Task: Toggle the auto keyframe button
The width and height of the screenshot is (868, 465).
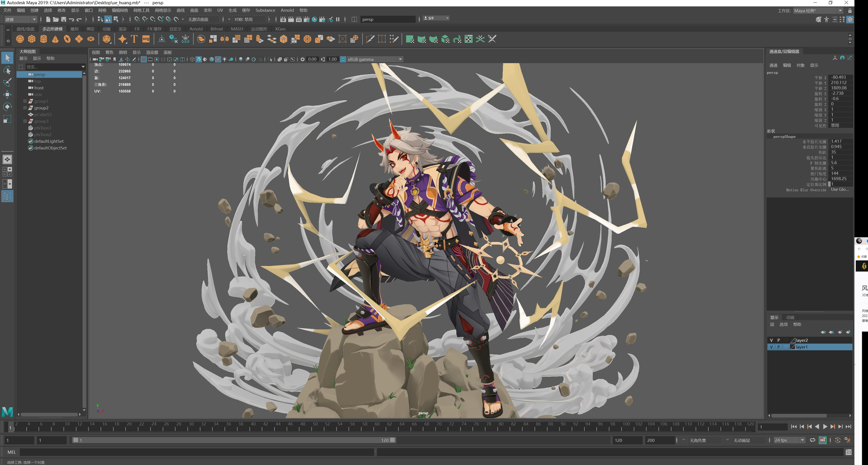Action: click(838, 440)
